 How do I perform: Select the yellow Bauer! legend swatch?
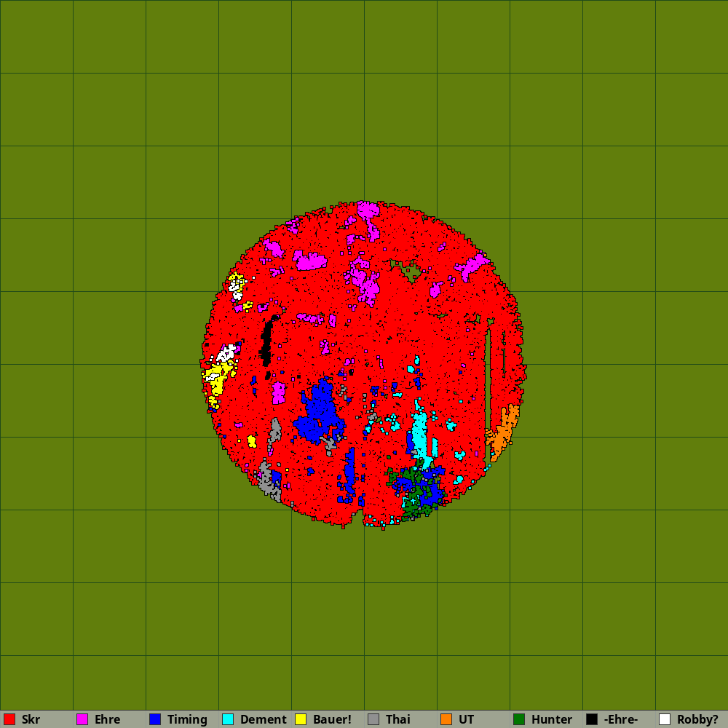tap(301, 719)
